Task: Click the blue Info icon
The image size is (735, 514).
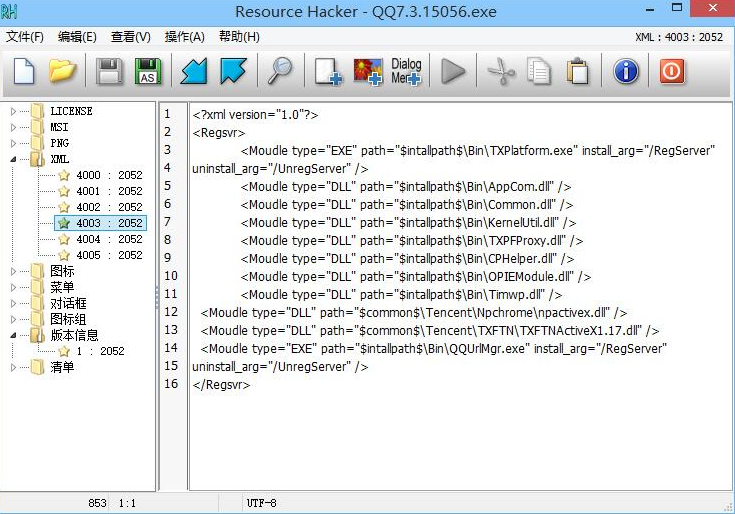Action: point(626,71)
